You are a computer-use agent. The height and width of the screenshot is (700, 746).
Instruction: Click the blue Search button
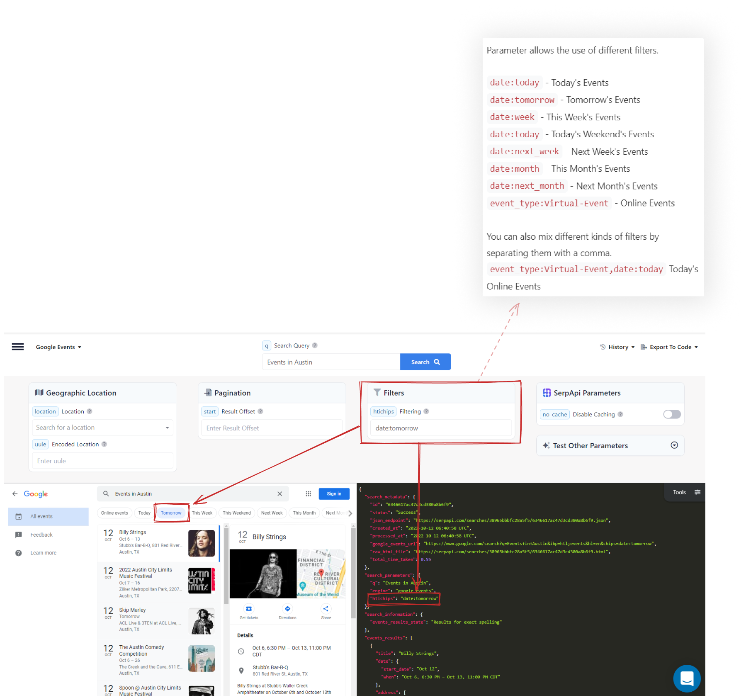425,362
